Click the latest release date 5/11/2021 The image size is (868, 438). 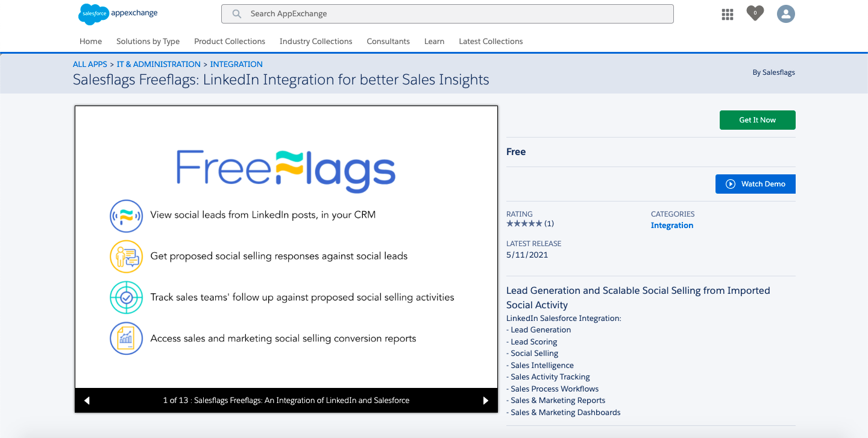click(x=527, y=255)
